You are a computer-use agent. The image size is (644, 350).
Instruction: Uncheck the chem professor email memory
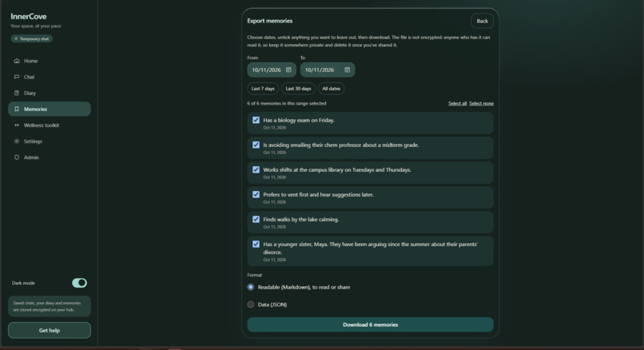tap(256, 145)
